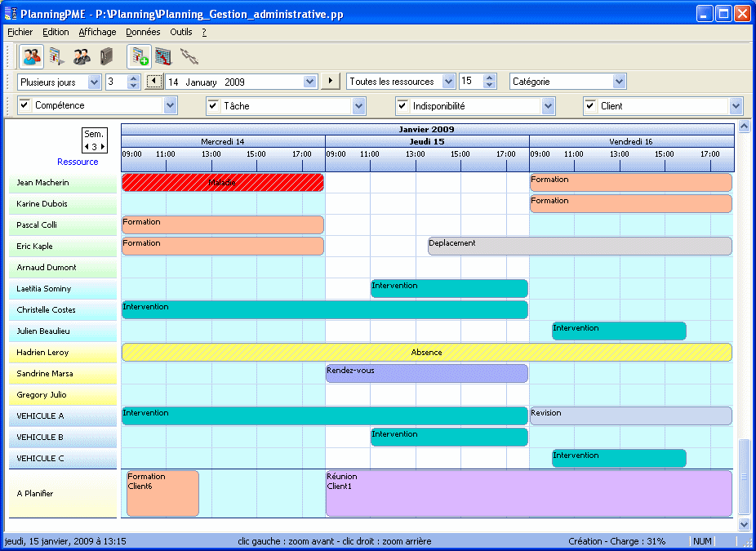Select the Intervention block for Julien Beaulieu
The width and height of the screenshot is (756, 551).
619,331
